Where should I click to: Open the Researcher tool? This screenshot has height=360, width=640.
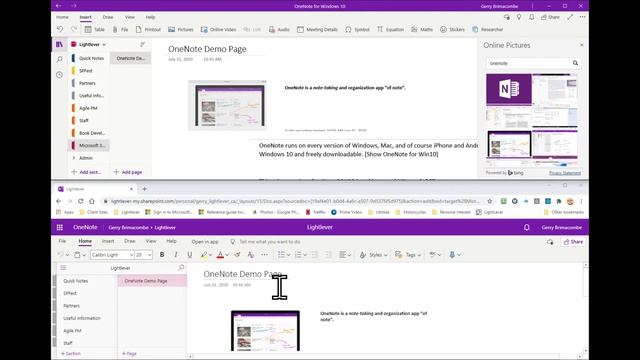tap(487, 29)
